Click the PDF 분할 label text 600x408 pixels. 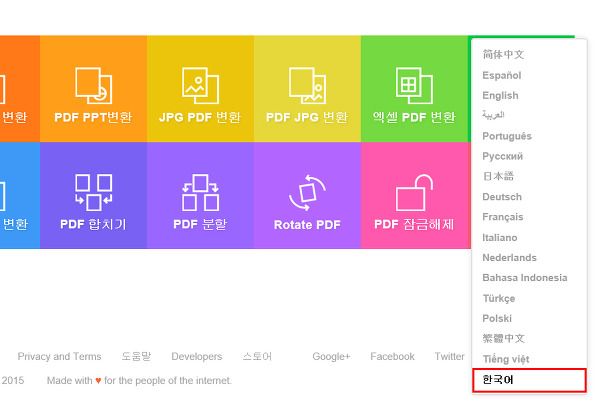click(x=200, y=224)
